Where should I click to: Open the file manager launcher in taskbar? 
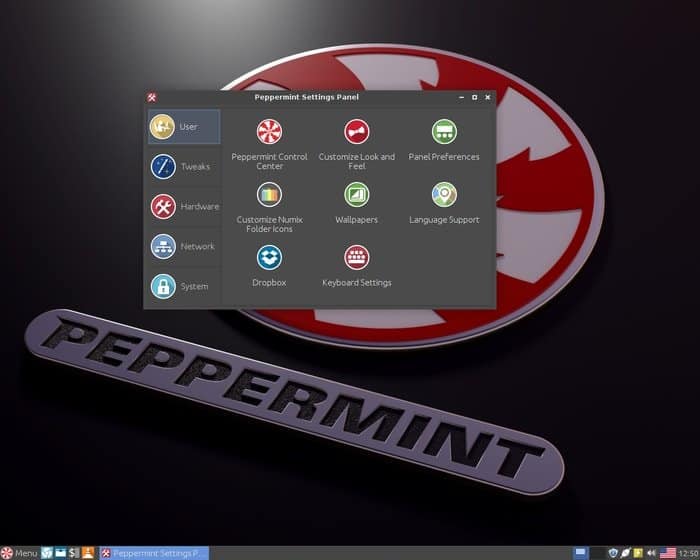click(61, 553)
